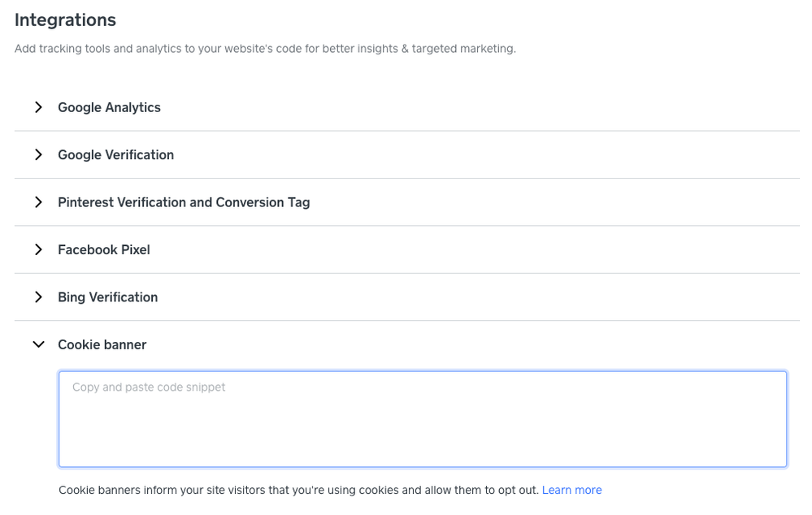Click the 'Copy and paste code snippet' placeholder
The width and height of the screenshot is (812, 515).
[149, 387]
